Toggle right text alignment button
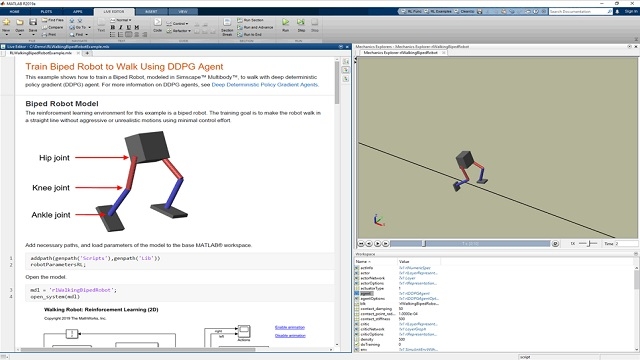This screenshot has height=360, width=640. click(144, 35)
